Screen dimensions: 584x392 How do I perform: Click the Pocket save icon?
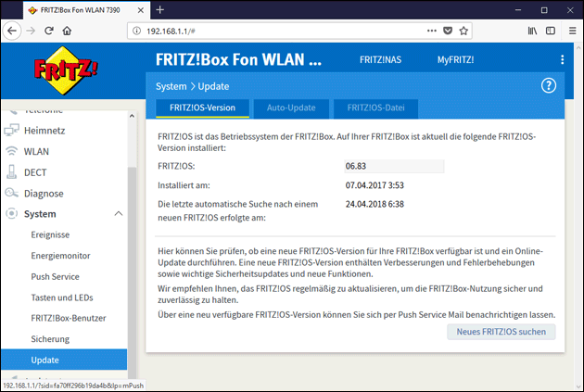pos(448,31)
